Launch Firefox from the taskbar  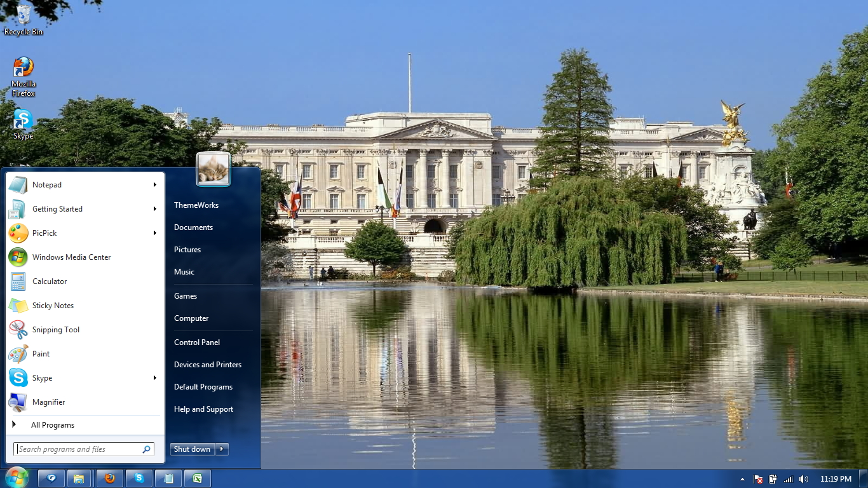109,478
